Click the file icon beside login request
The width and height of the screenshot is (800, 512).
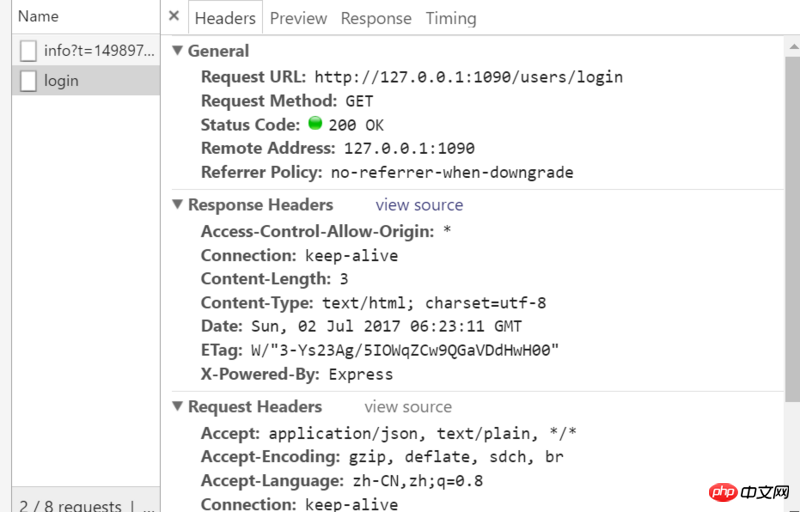coord(28,81)
